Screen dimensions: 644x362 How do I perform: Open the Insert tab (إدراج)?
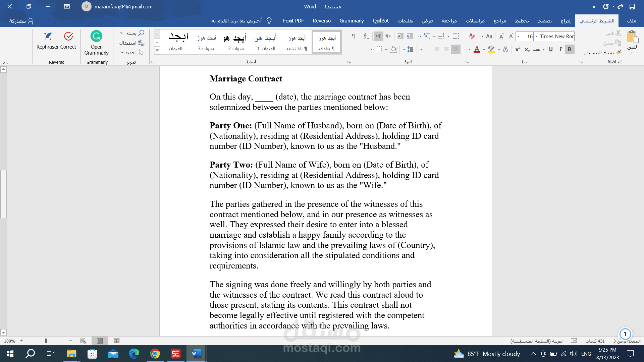coord(566,21)
